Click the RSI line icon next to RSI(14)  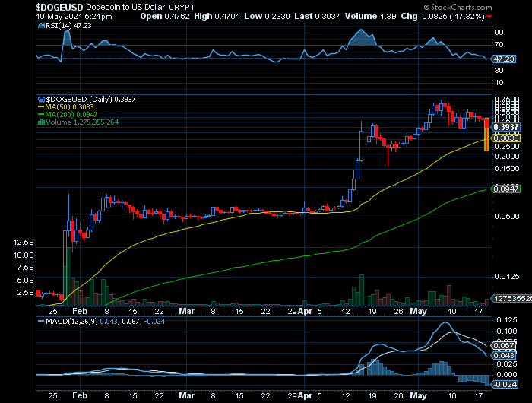[41, 25]
